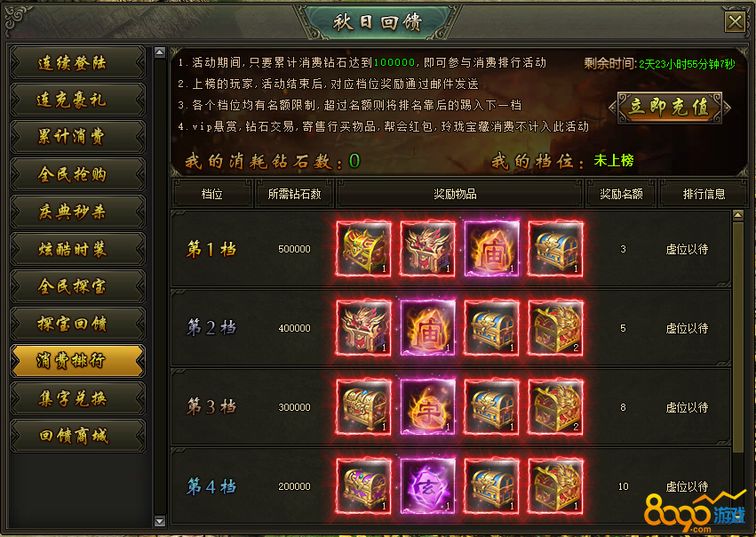The image size is (756, 537).
Task: Switch to the 累计消费 tab
Action: 77,137
